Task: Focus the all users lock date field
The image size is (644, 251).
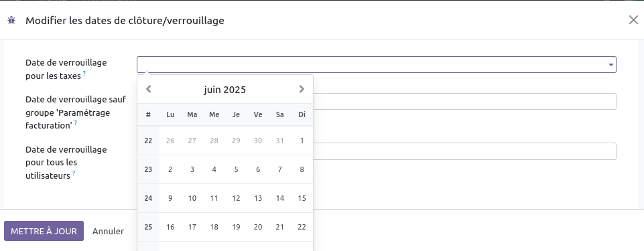Action: click(x=464, y=151)
